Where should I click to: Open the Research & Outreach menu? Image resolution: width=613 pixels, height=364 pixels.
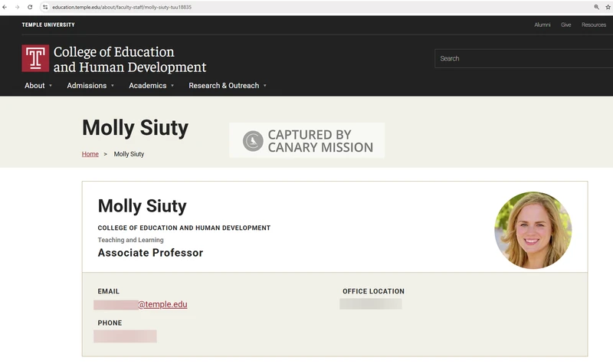coord(224,86)
